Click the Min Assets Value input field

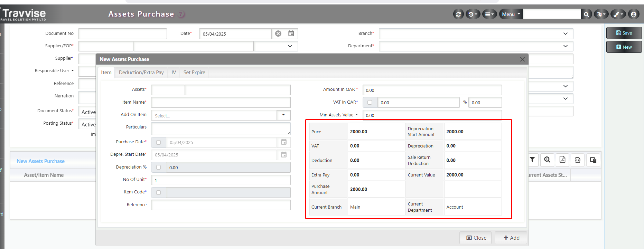432,115
